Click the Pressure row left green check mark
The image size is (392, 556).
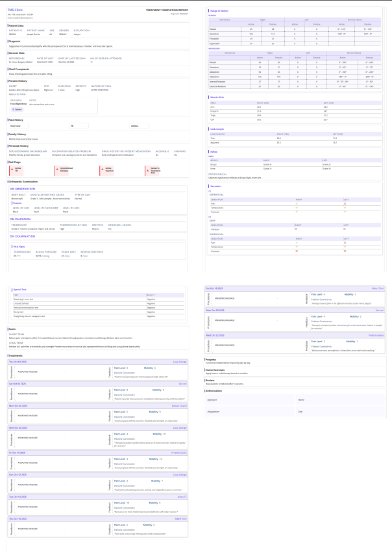[345, 212]
